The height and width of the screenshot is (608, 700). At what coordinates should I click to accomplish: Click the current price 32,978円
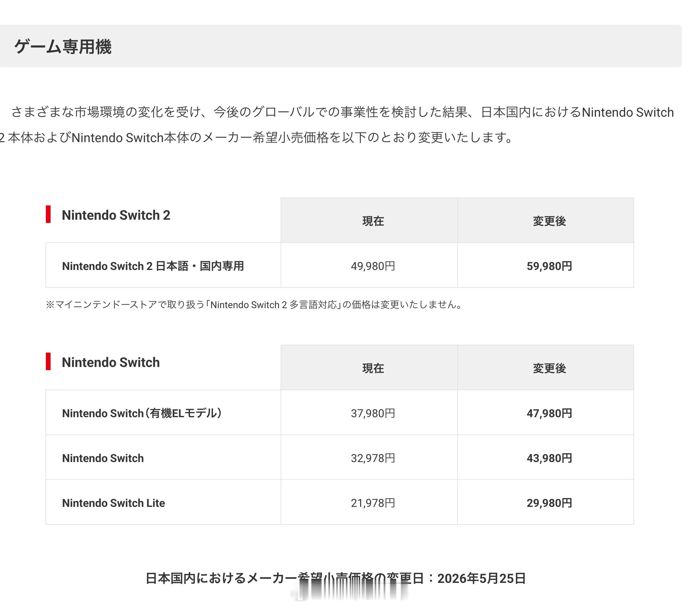pos(373,458)
